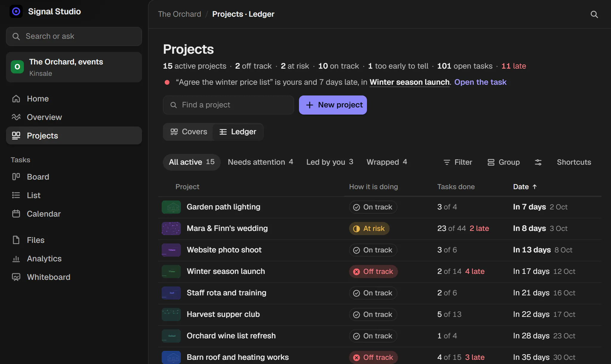Click the Off track status for Barn roof and heating works

click(373, 357)
